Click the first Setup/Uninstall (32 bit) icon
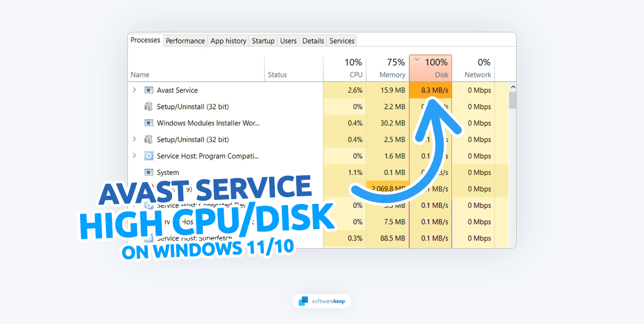Image resolution: width=644 pixels, height=324 pixels. (x=149, y=107)
